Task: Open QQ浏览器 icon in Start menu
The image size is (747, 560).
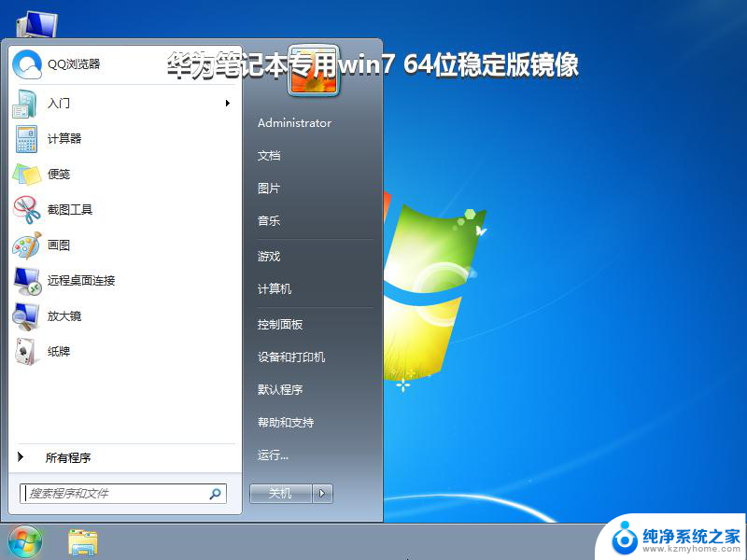Action: pos(27,64)
